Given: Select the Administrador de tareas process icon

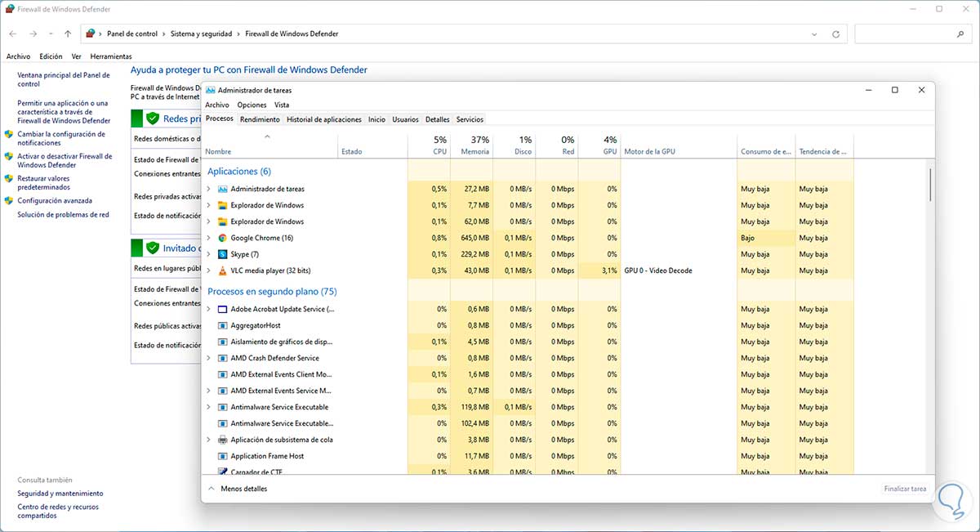Looking at the screenshot, I should [223, 189].
